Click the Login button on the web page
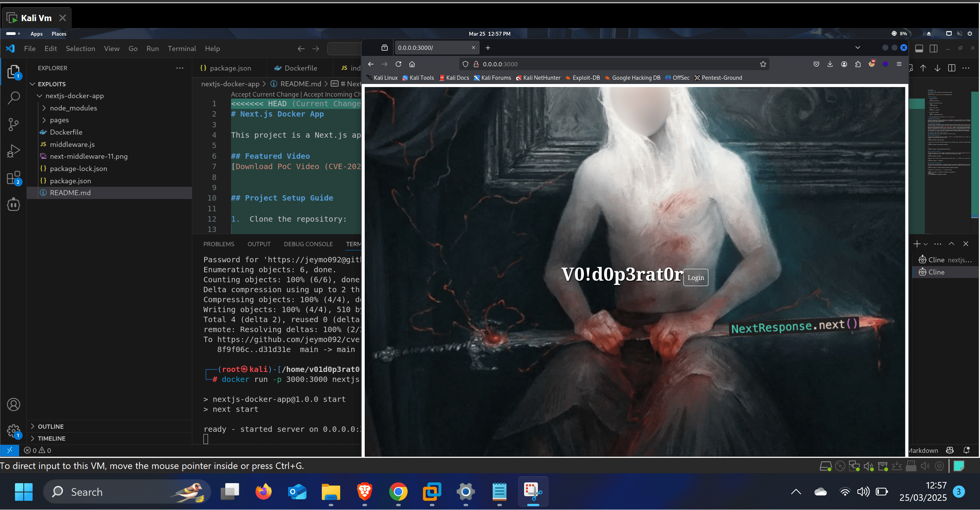Image resolution: width=980 pixels, height=510 pixels. coord(696,278)
